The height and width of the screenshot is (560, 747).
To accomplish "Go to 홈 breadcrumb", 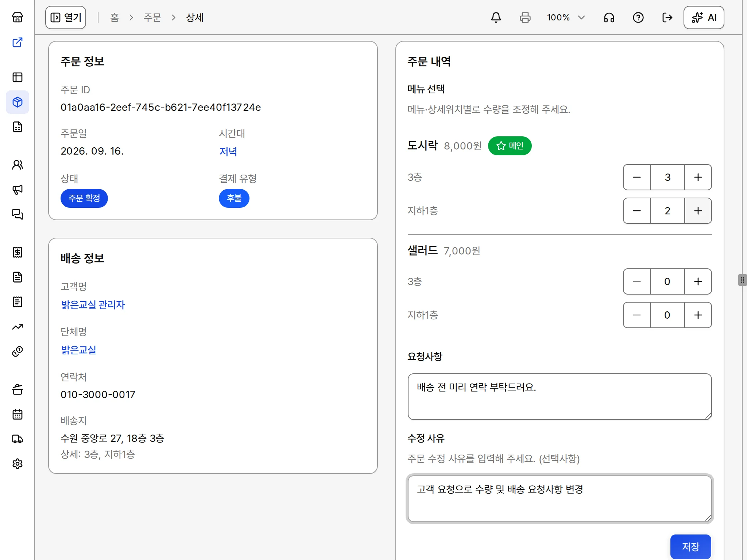I will [115, 17].
